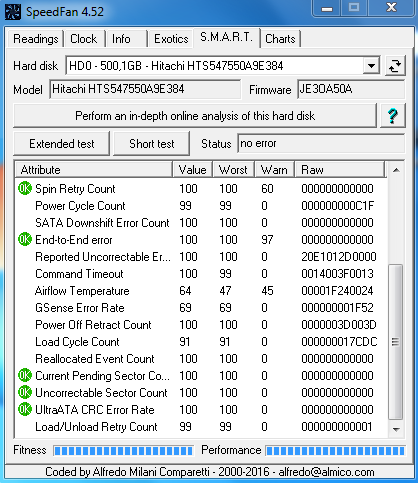Select the Command Timeout row

tap(201, 274)
